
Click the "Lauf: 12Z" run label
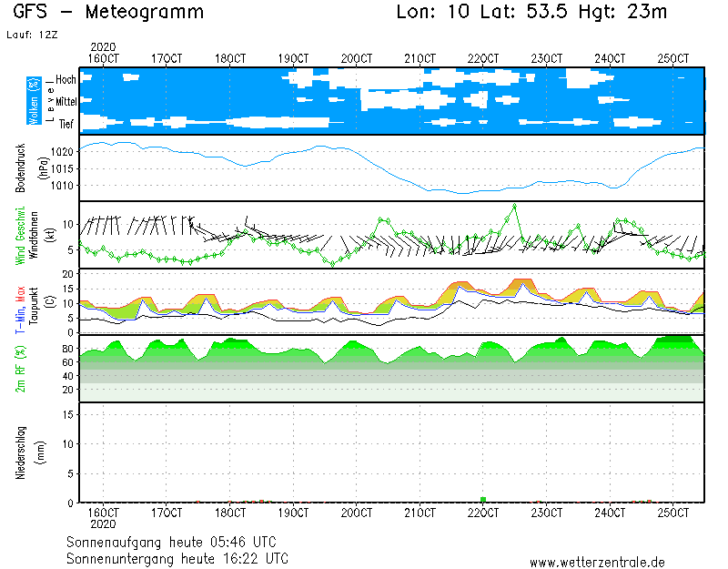[x=32, y=35]
